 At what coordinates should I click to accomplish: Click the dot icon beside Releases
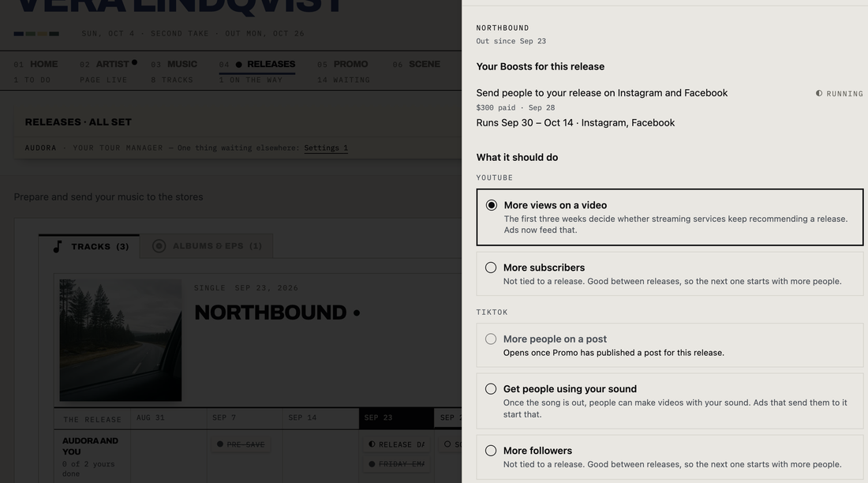[x=238, y=65]
